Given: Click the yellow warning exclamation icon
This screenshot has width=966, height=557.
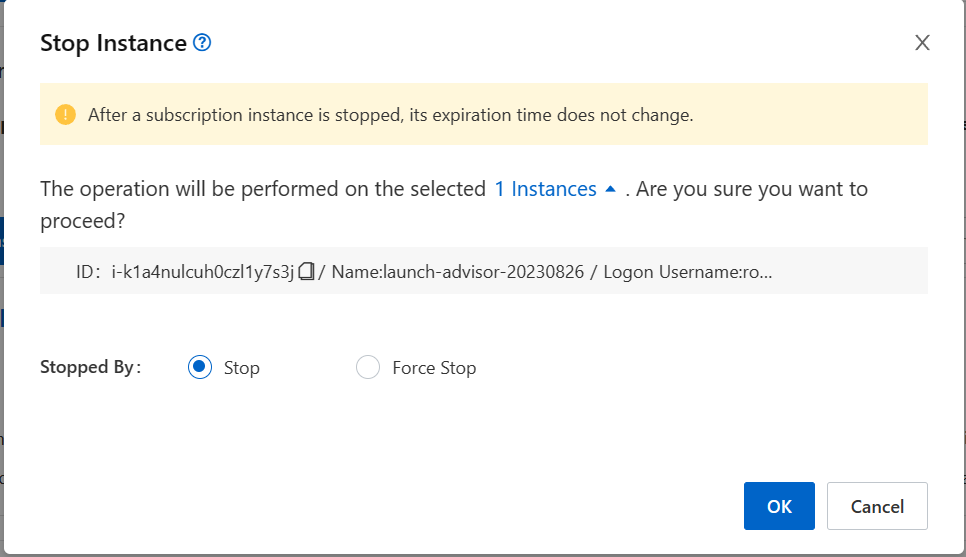Looking at the screenshot, I should click(x=65, y=115).
